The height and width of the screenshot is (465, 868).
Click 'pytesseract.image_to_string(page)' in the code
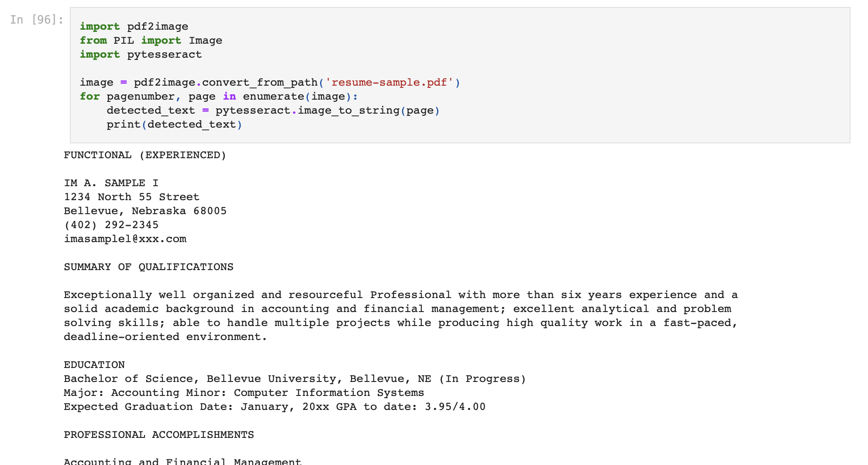point(327,111)
